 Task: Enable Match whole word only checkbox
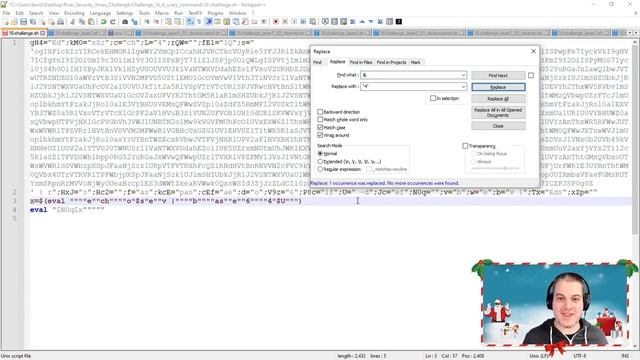(320, 120)
